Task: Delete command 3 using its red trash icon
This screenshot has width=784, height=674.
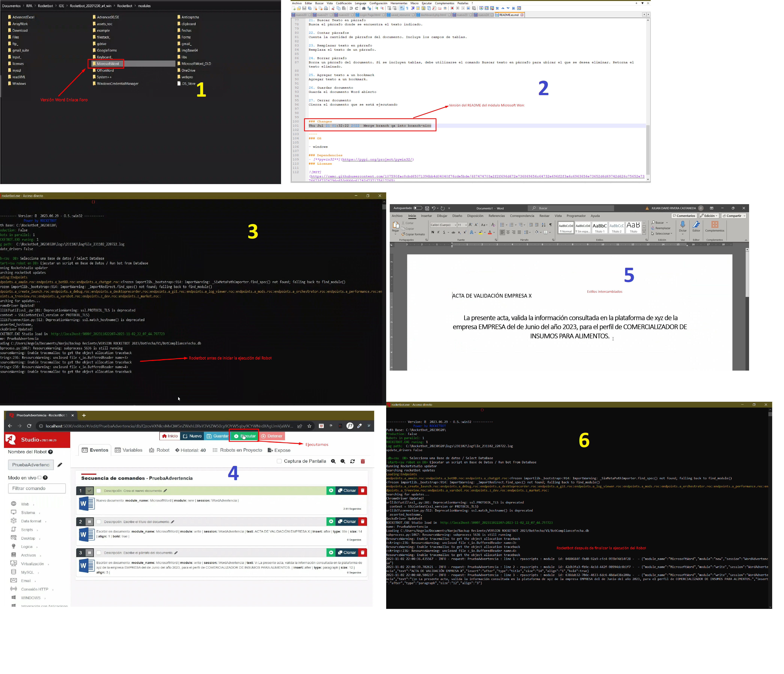Action: [x=363, y=553]
